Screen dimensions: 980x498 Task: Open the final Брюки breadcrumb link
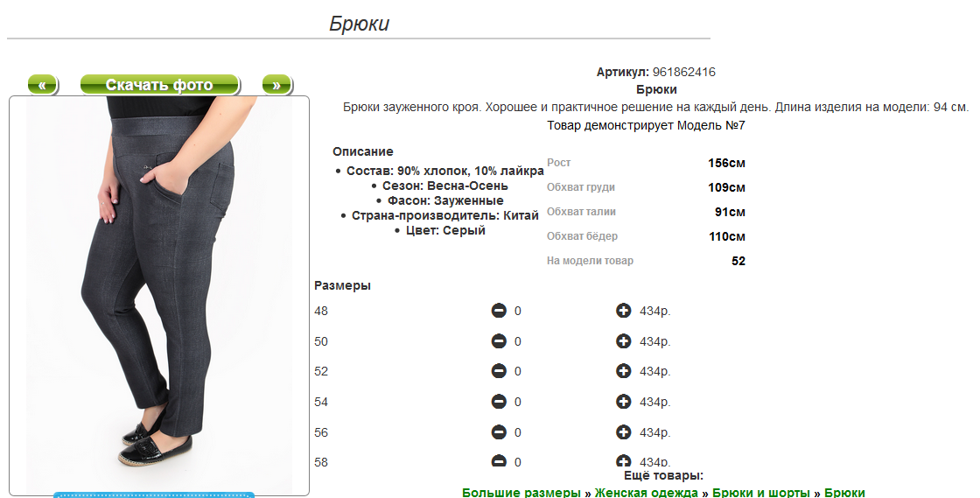pos(844,493)
